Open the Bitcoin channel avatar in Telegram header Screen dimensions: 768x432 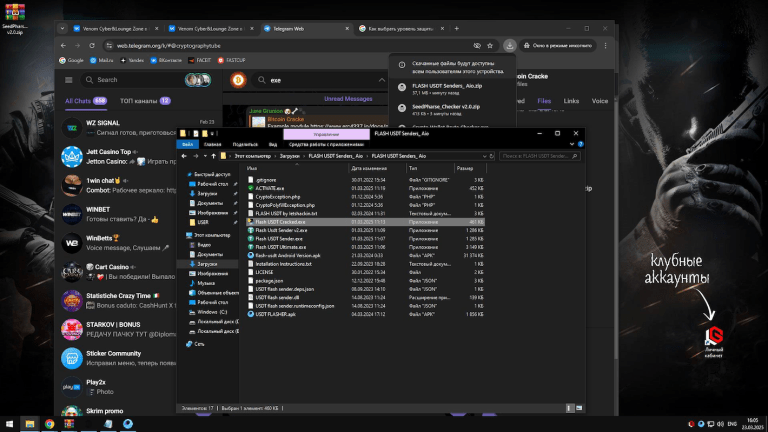tap(238, 80)
